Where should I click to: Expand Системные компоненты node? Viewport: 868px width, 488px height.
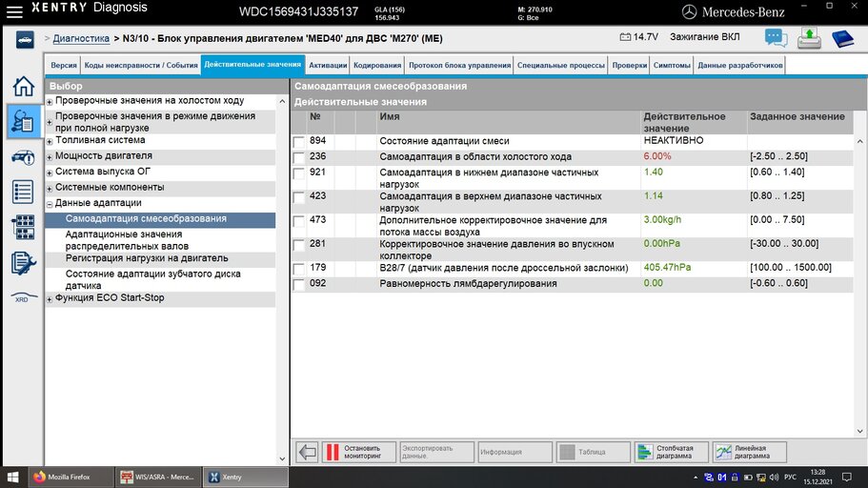(50, 189)
